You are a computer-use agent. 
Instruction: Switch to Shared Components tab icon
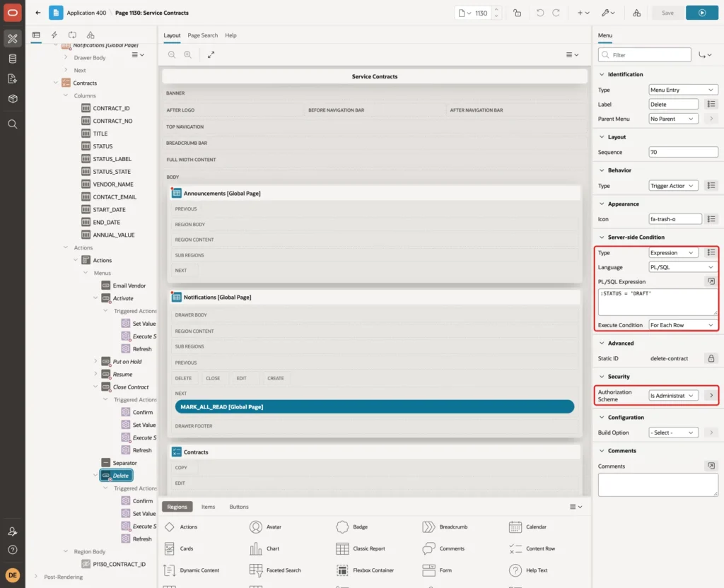pos(90,35)
